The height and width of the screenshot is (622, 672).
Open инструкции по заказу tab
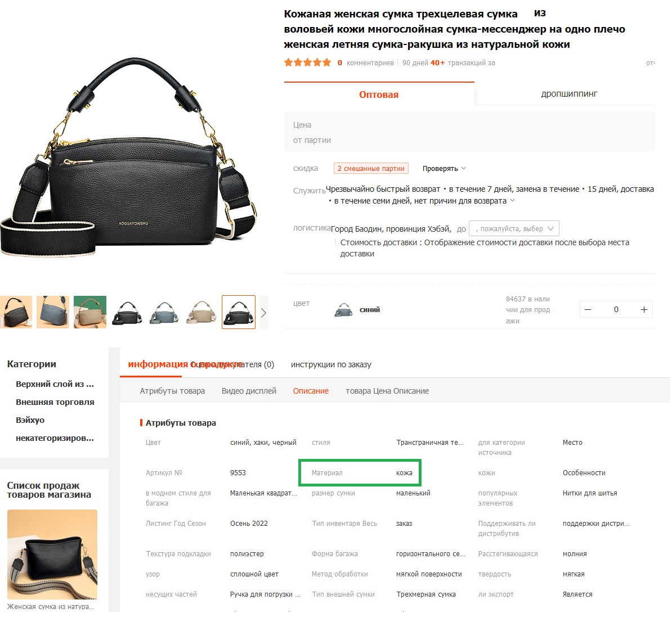point(331,364)
